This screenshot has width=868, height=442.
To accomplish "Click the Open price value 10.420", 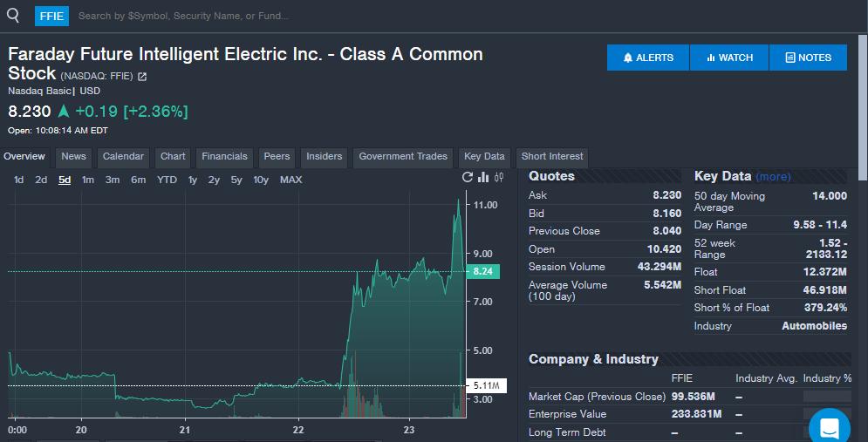I will (664, 249).
